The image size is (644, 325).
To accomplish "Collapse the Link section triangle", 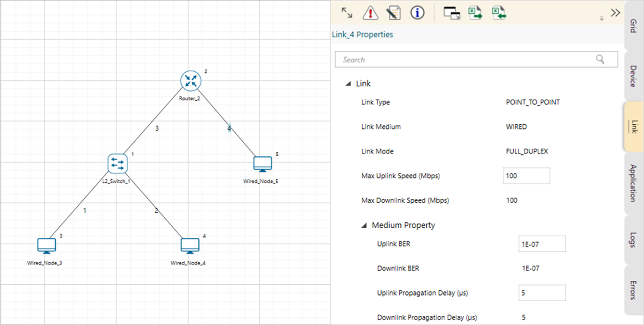I will click(x=348, y=84).
